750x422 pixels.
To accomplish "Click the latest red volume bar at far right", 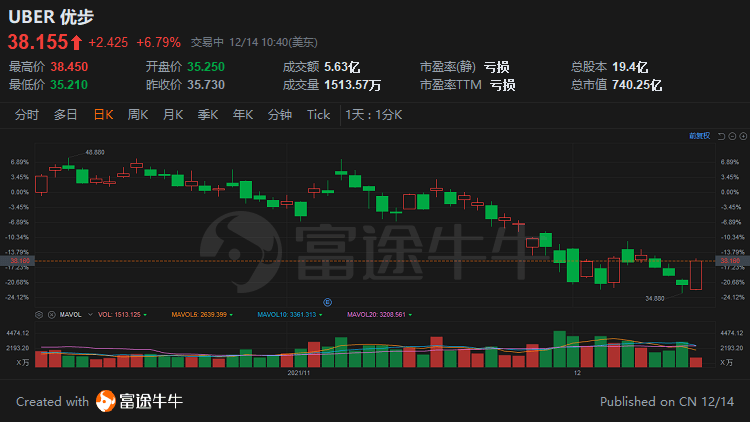I will 696,362.
